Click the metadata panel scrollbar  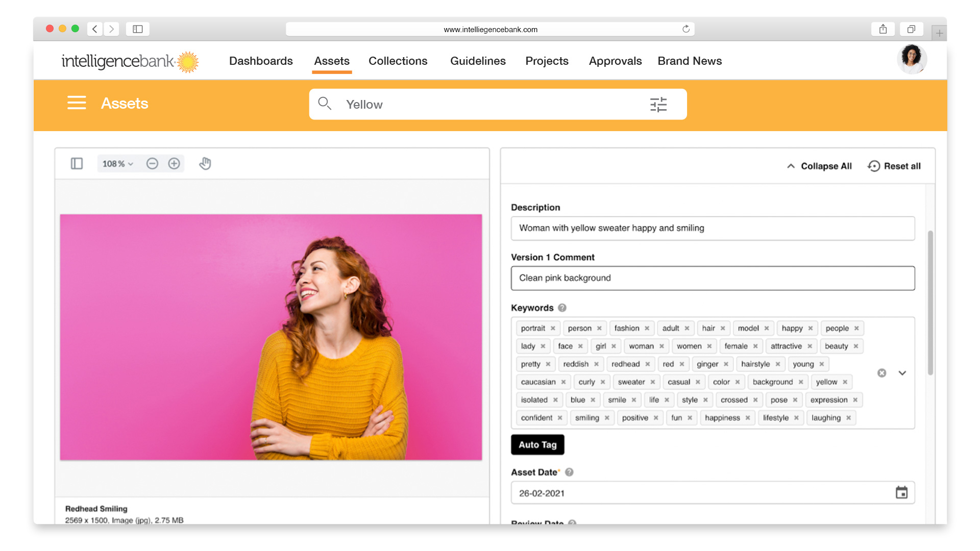click(930, 303)
